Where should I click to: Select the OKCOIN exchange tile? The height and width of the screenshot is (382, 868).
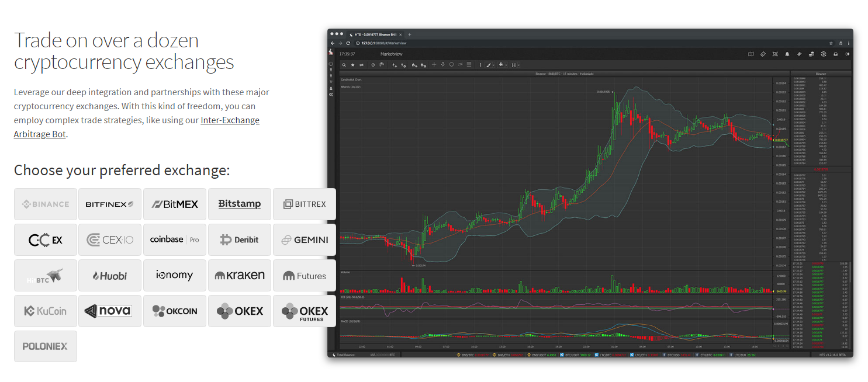click(x=175, y=311)
